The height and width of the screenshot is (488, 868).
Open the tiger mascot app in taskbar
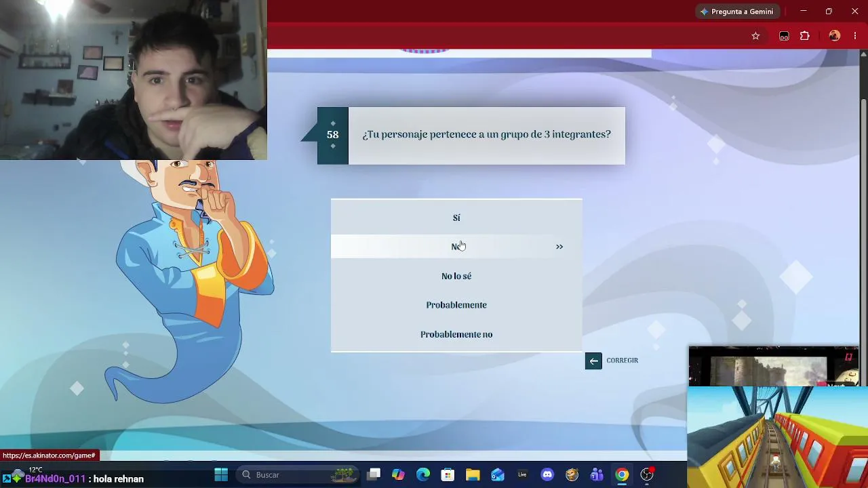coord(572,474)
